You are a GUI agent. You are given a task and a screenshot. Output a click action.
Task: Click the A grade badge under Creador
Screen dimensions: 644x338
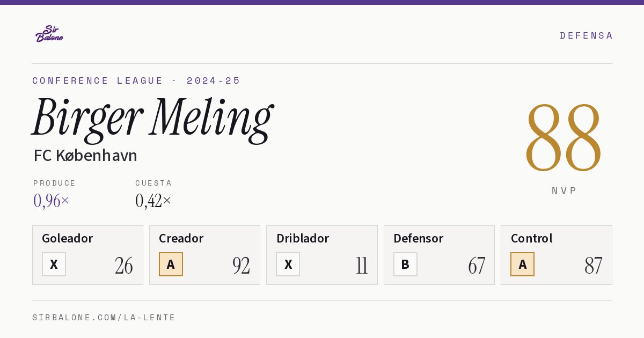click(171, 264)
